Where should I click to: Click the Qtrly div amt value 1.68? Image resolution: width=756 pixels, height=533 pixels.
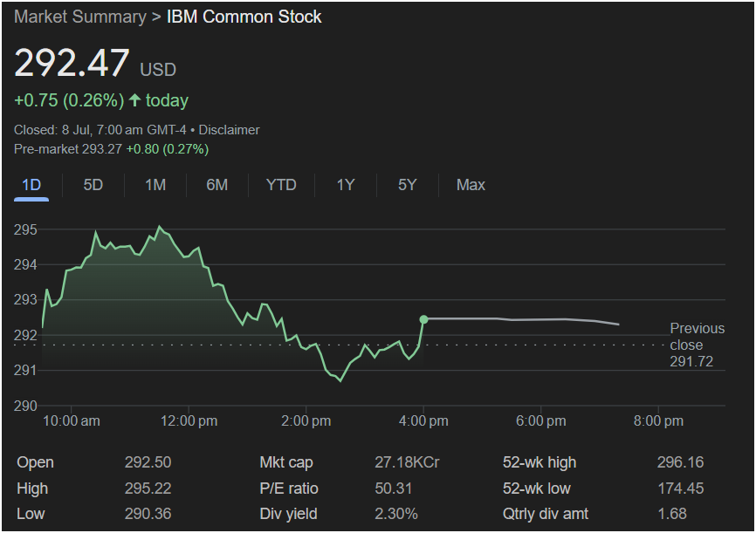[x=672, y=514]
